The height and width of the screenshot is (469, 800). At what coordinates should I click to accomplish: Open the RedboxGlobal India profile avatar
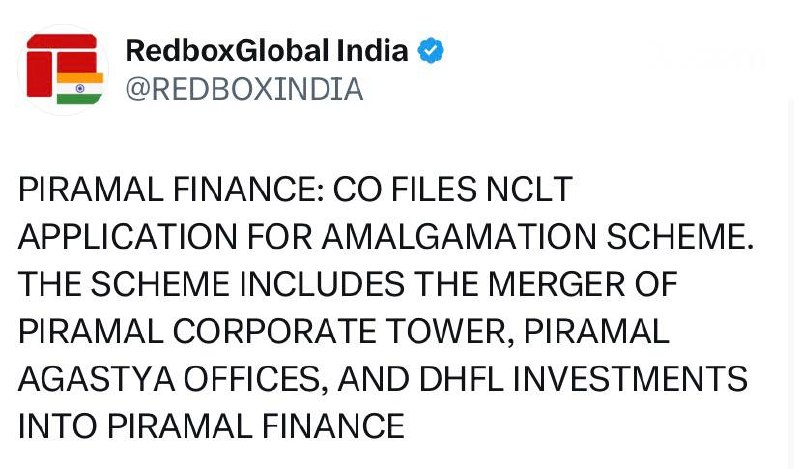[x=62, y=70]
